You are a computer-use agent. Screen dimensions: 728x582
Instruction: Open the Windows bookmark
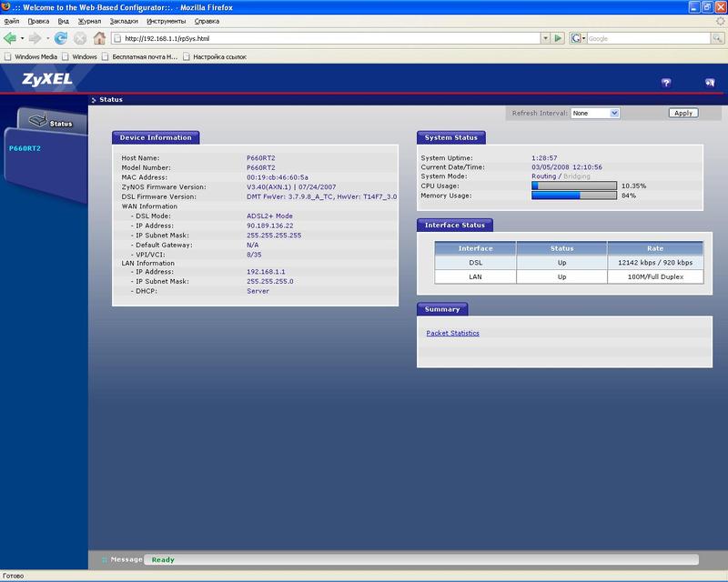coord(79,56)
